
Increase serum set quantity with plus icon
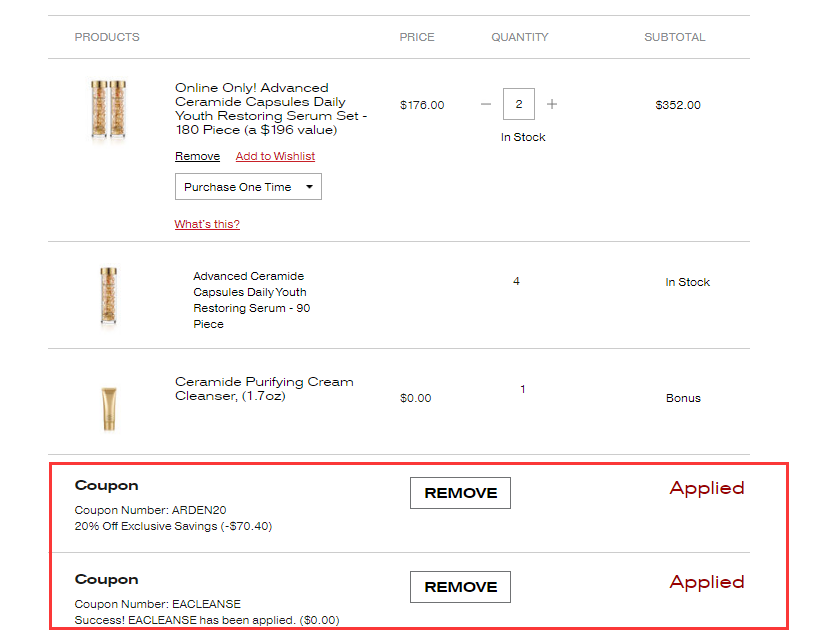[x=552, y=104]
